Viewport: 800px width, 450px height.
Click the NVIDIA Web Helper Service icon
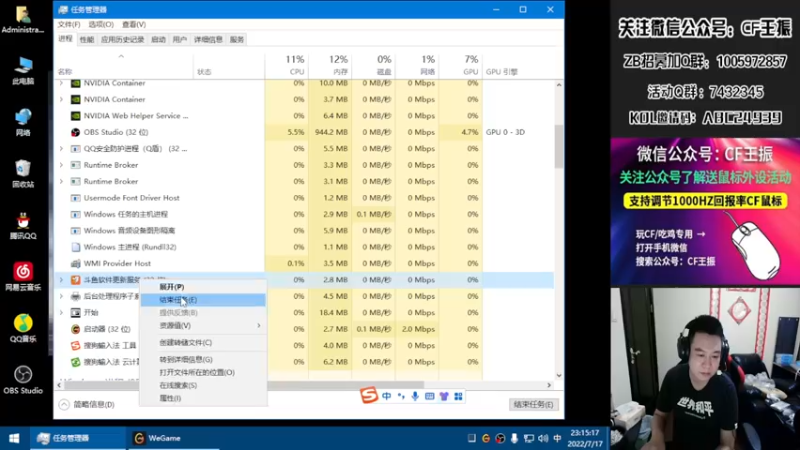tap(76, 116)
